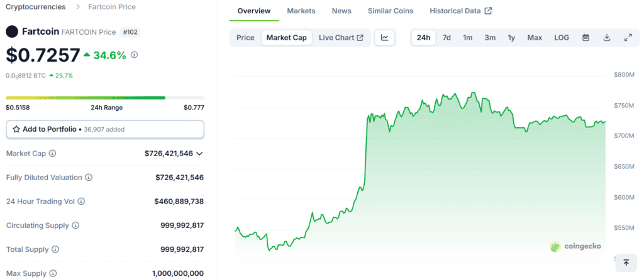The width and height of the screenshot is (644, 279).
Task: Click the 1,000,000,000 max supply value
Action: [178, 273]
